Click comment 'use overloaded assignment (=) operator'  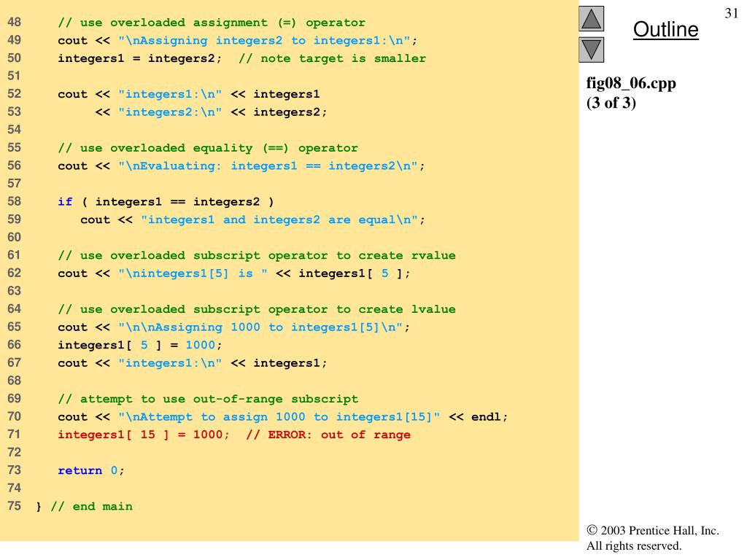[212, 23]
